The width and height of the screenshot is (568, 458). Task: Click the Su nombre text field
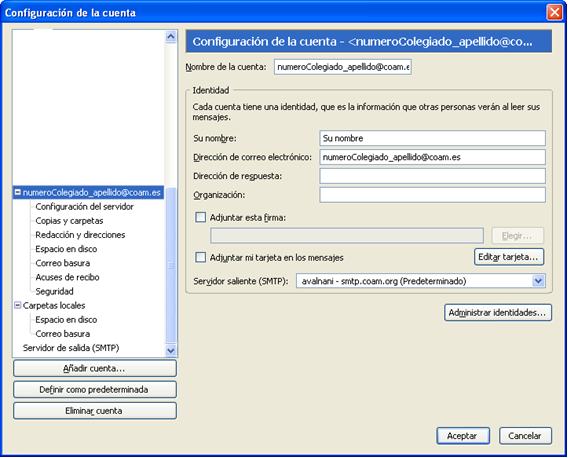point(433,138)
